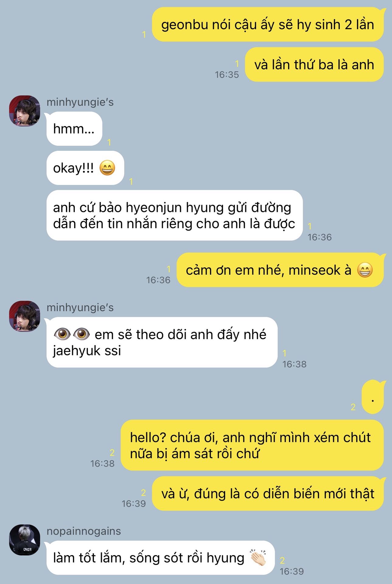The height and width of the screenshot is (584, 392).
Task: Tap minhyungie's avatar beside the hmm message
Action: pos(25,111)
